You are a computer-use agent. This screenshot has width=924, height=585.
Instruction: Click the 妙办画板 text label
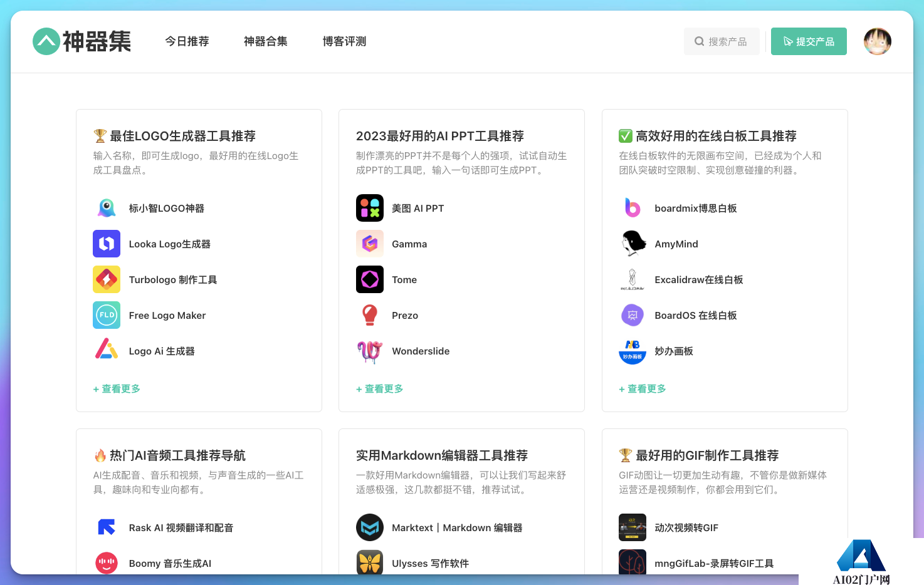click(674, 351)
